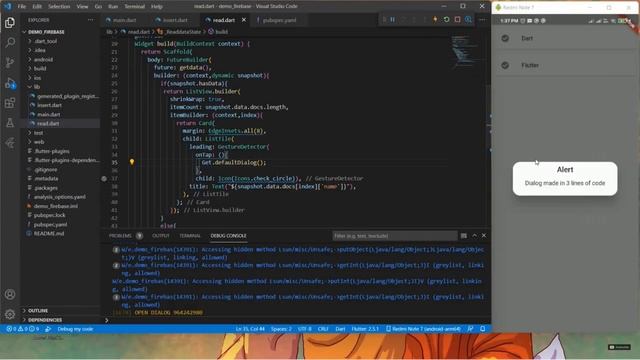Viewport: 640px width, 360px height.
Task: Click Spaces: 2 indentation setting
Action: (281, 329)
